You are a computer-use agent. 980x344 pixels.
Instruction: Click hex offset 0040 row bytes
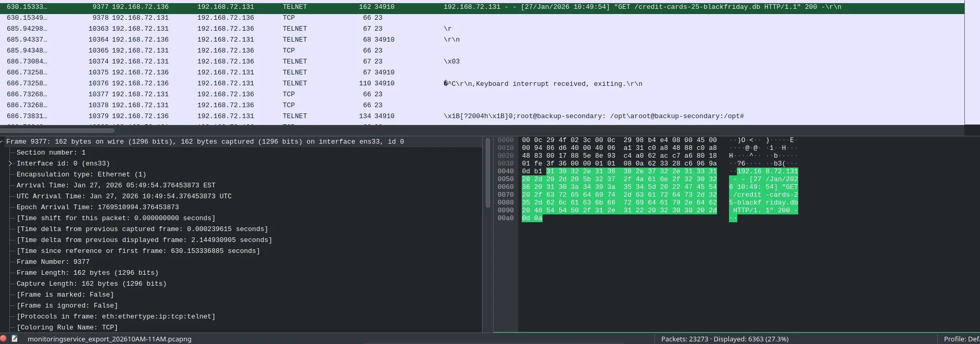tap(619, 171)
